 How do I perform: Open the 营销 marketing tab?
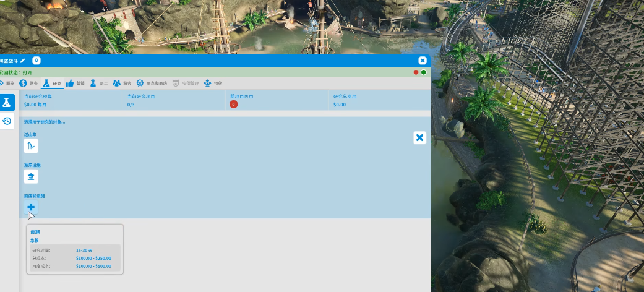75,83
